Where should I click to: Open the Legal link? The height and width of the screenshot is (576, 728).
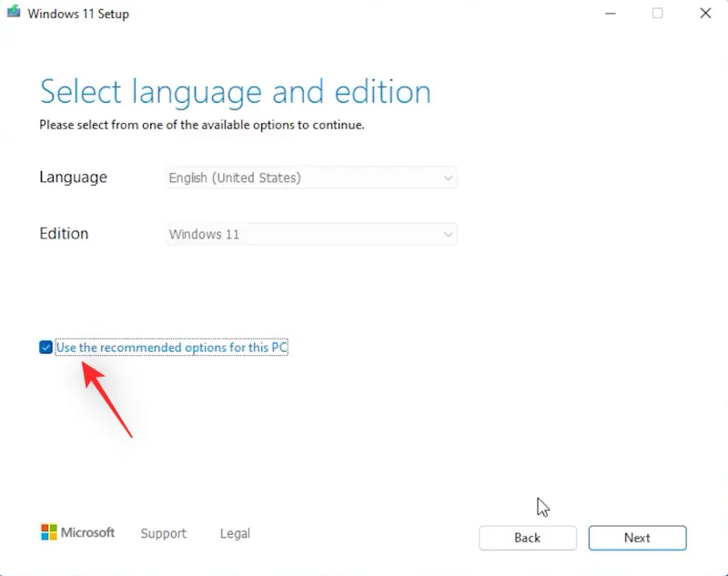pyautogui.click(x=234, y=533)
